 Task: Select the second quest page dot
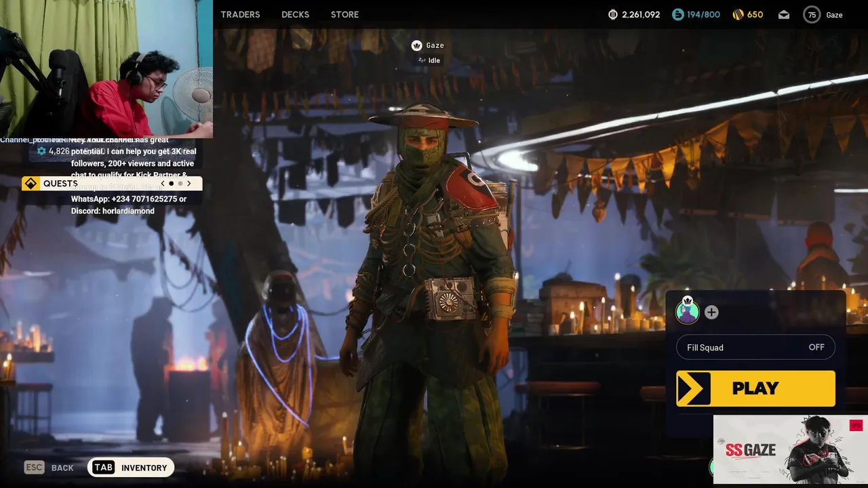coord(180,184)
